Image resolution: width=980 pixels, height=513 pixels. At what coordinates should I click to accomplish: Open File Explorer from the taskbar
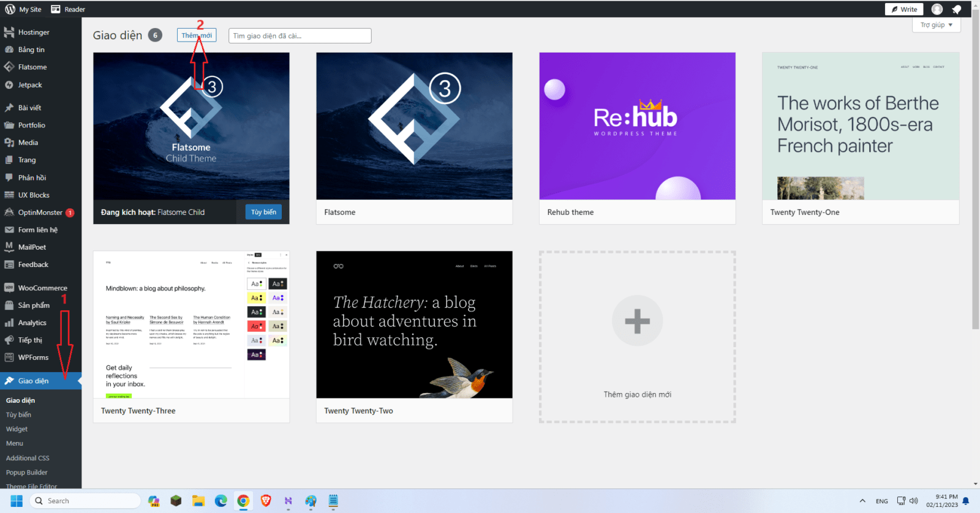[198, 501]
